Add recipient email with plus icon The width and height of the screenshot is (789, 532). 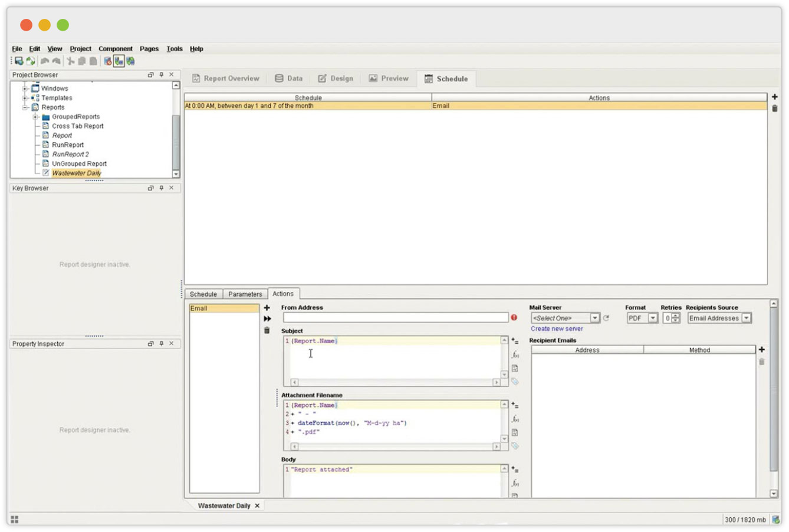pos(761,350)
